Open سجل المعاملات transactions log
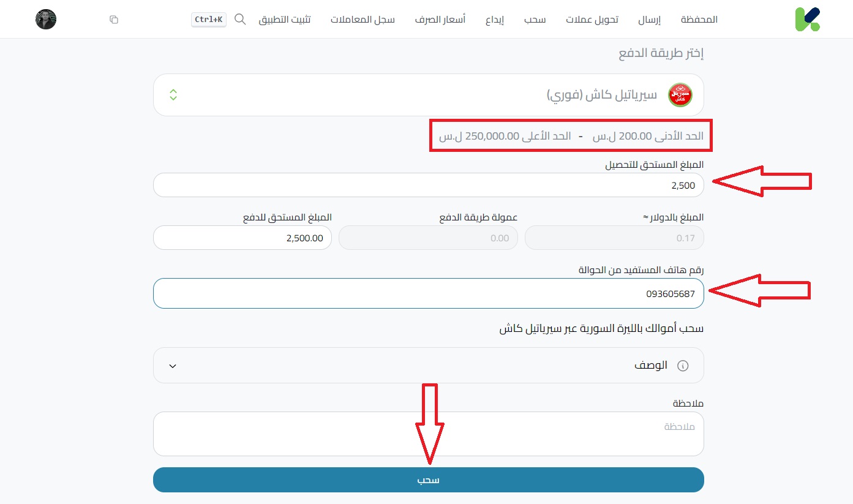The height and width of the screenshot is (504, 853). [x=363, y=20]
